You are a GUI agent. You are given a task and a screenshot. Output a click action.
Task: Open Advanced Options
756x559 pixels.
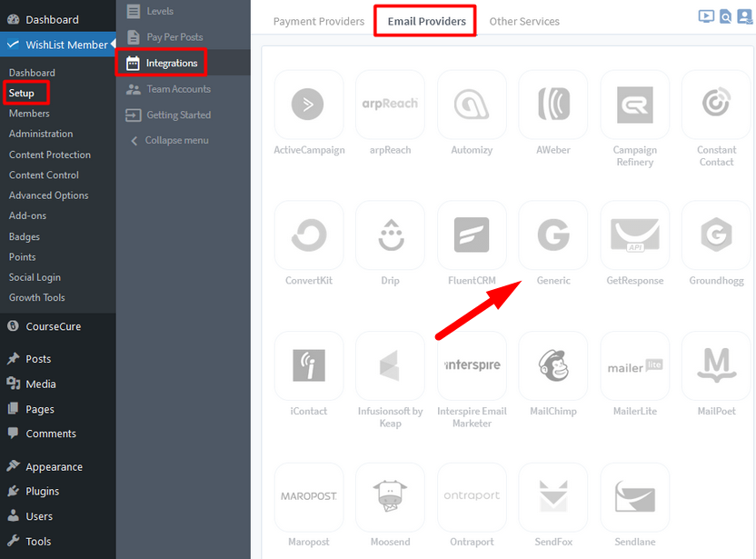pyautogui.click(x=49, y=195)
